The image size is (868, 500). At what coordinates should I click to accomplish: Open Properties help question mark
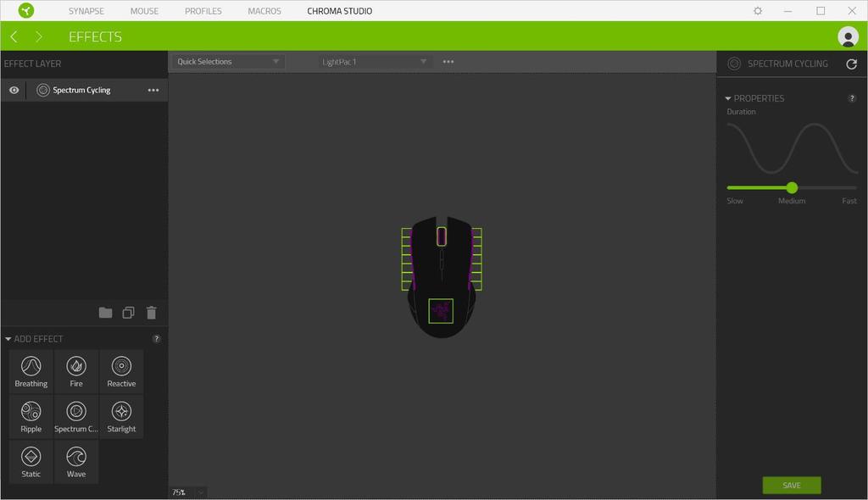[x=852, y=98]
